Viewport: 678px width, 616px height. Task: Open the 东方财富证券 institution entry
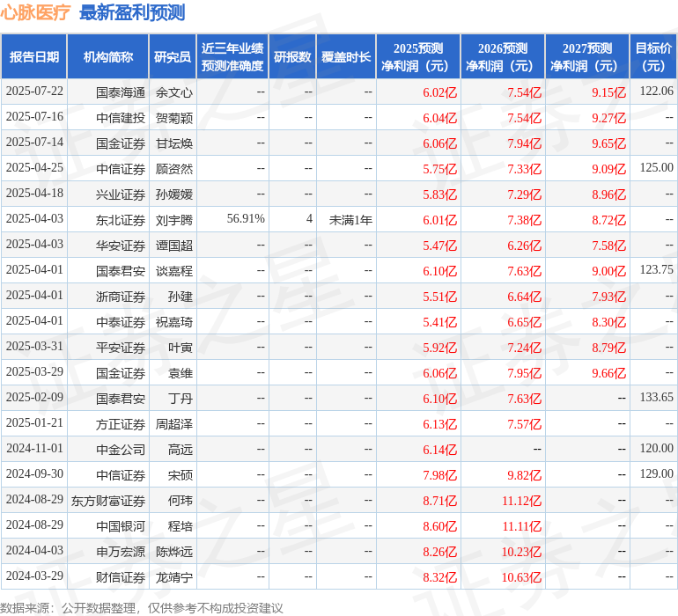(x=108, y=500)
